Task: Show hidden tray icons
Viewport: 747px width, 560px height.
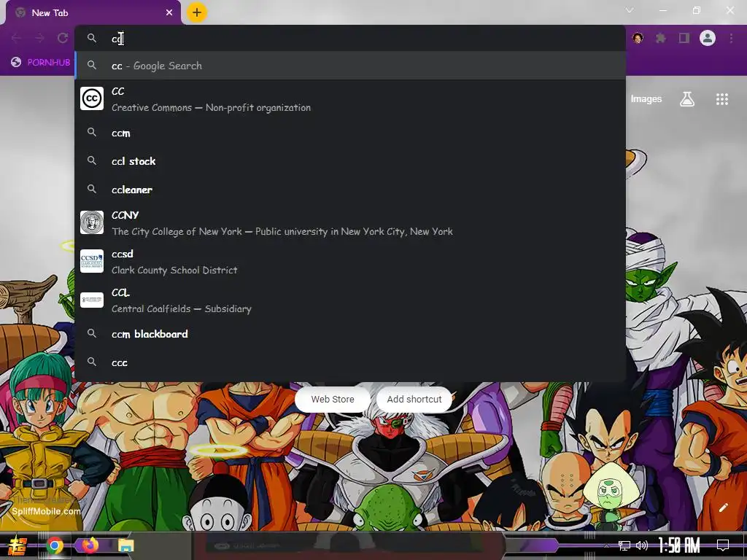Action: click(606, 545)
